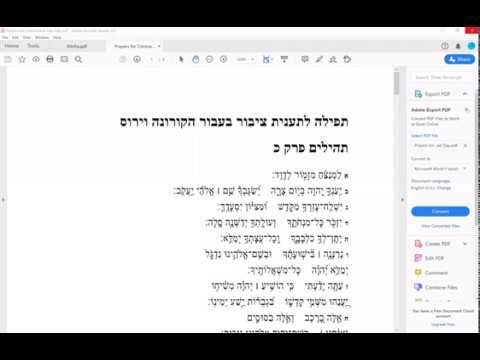Screen dimensions: 480x360
Task: Print the document using printer icon
Action: point(50,60)
